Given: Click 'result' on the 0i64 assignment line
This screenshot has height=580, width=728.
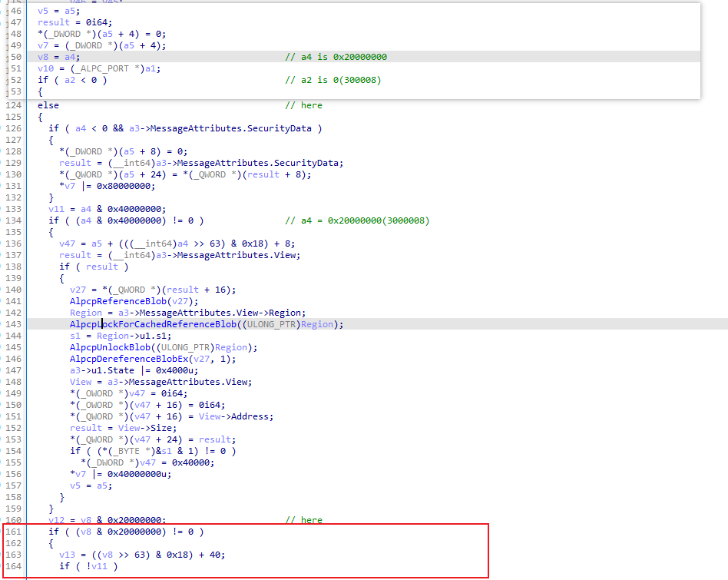Looking at the screenshot, I should [54, 22].
